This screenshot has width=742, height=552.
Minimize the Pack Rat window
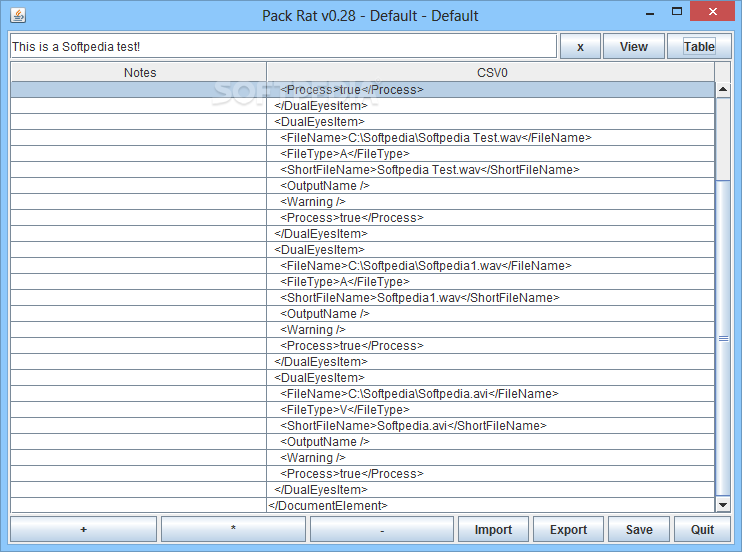[650, 13]
